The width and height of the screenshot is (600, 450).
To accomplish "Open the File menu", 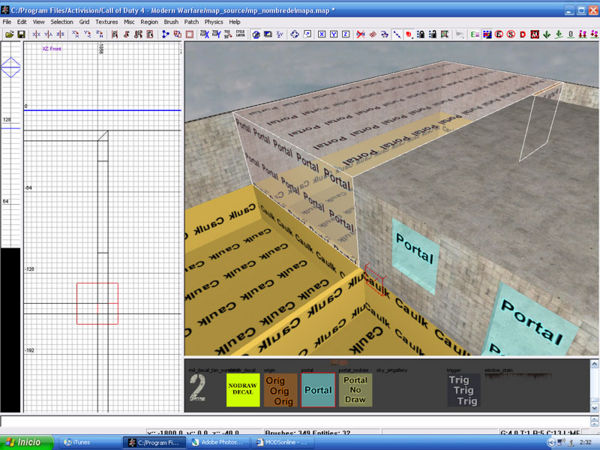I will click(x=7, y=22).
